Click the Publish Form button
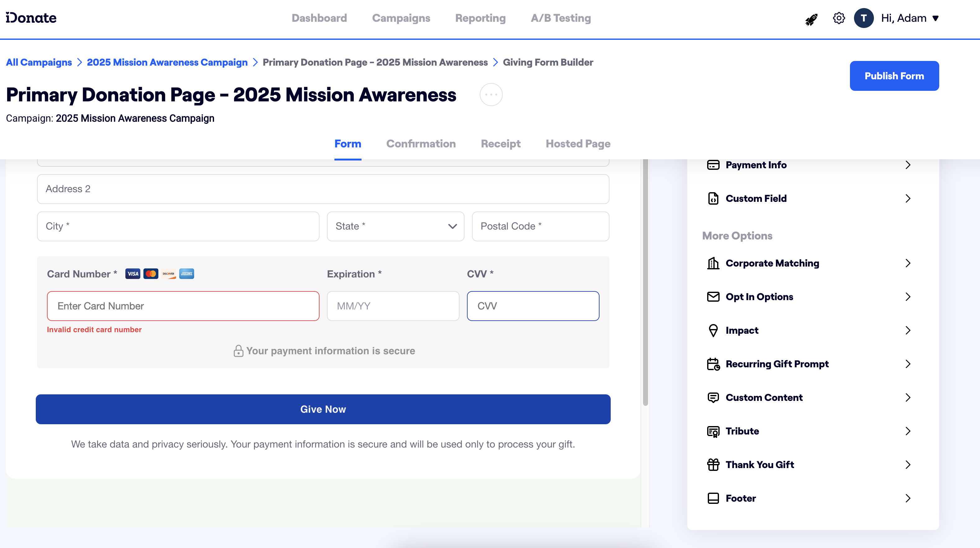Screen dimensions: 980x548 894,76
